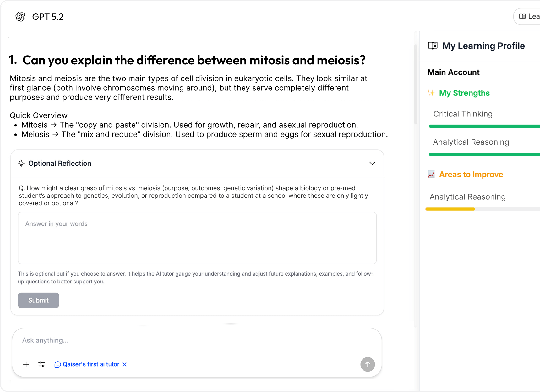
Task: Click the send arrow button
Action: point(368,364)
